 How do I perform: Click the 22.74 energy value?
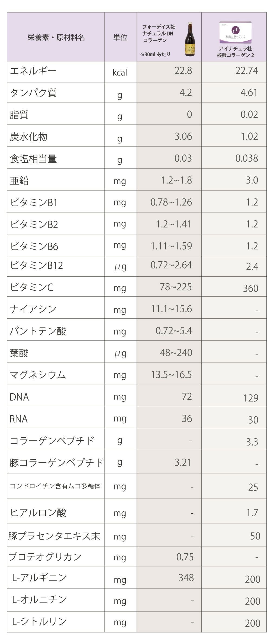click(246, 71)
